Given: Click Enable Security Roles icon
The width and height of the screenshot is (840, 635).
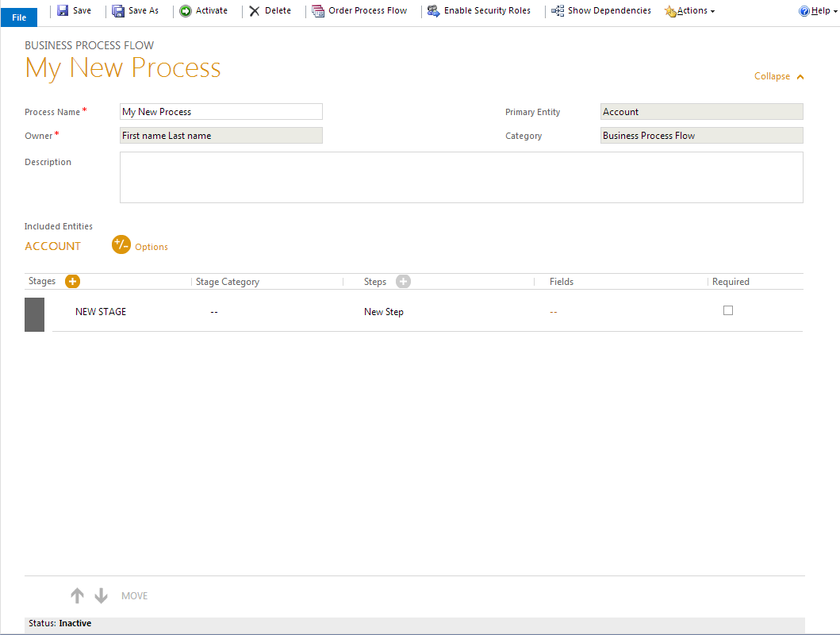Looking at the screenshot, I should tap(433, 11).
